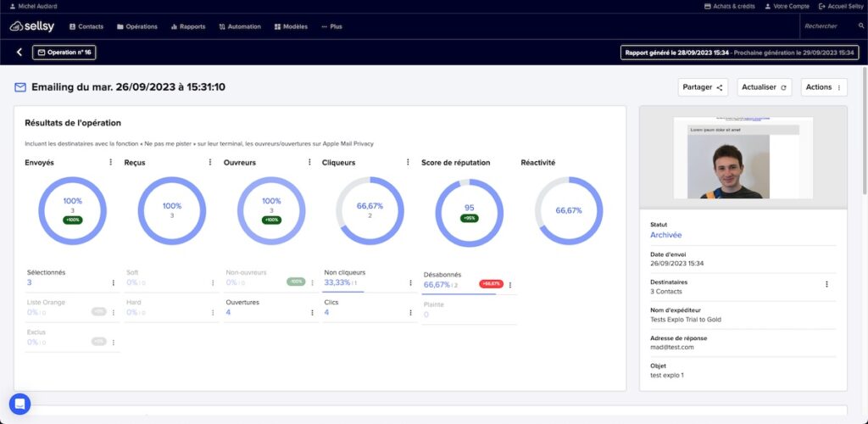Open Non-ouvreurs row three-dot menu
This screenshot has width=868, height=424.
[312, 283]
